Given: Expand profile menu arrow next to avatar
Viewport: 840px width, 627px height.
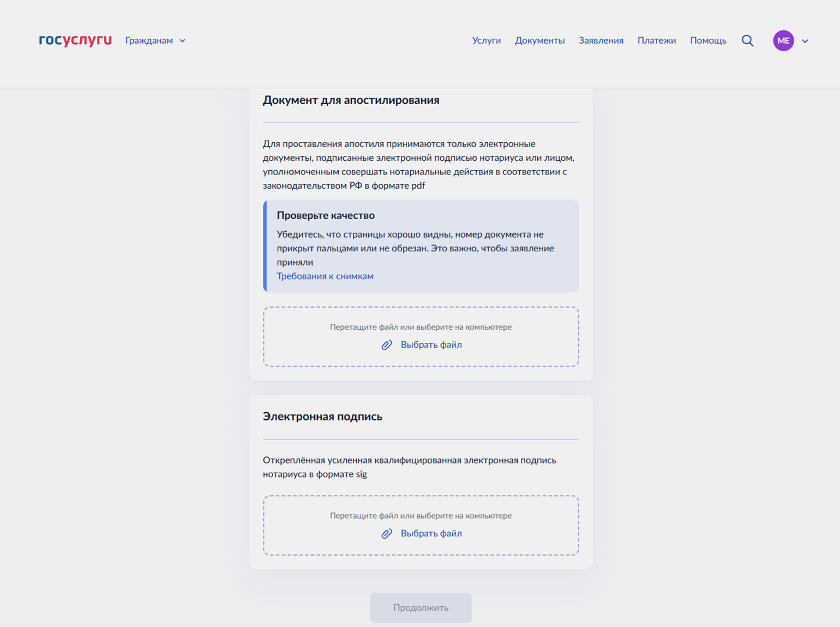Looking at the screenshot, I should pos(805,41).
